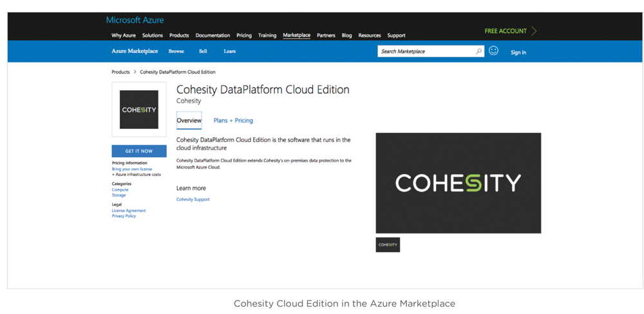Switch to the Plans + Pricing tab
644x314 pixels.
tap(233, 121)
